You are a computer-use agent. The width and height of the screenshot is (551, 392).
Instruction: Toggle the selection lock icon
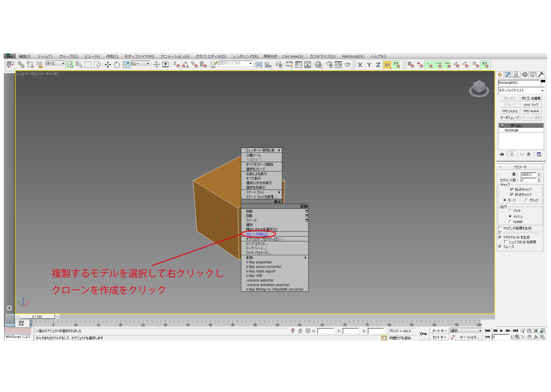point(300,331)
